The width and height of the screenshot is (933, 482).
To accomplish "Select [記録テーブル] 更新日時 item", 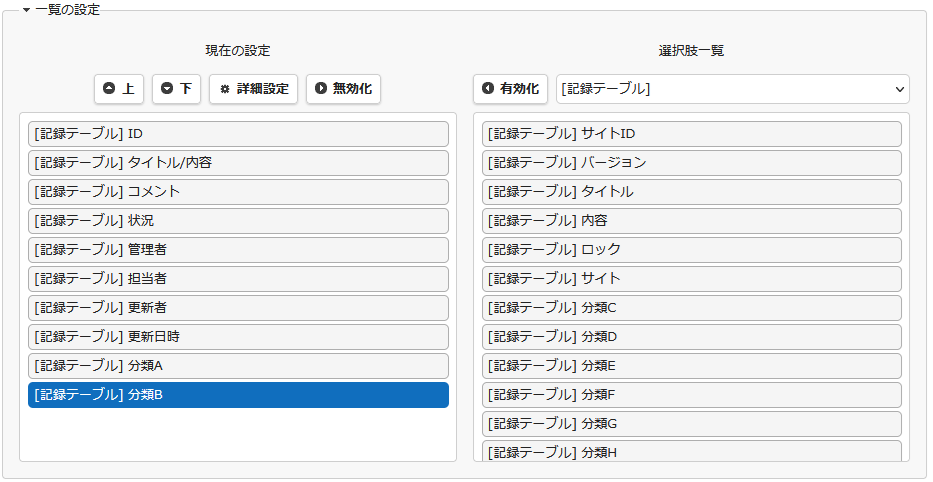I will click(x=238, y=337).
